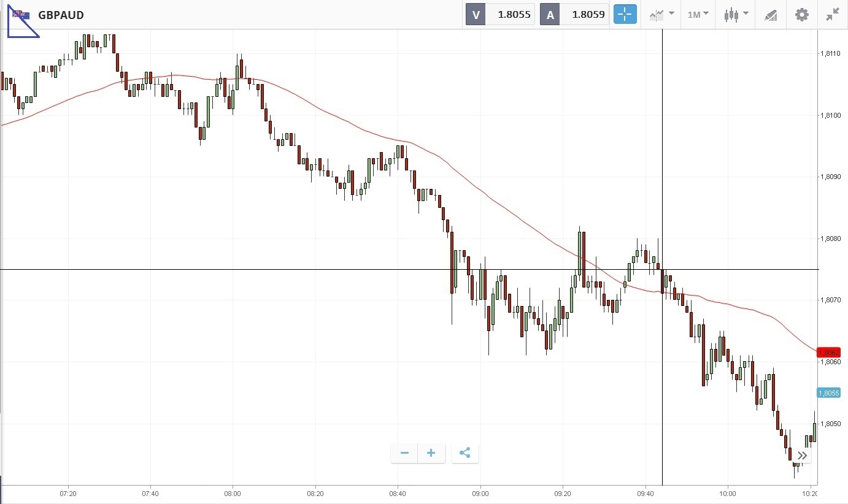Click the A buy price 1.8059 button
This screenshot has height=504, width=848.
(x=574, y=15)
